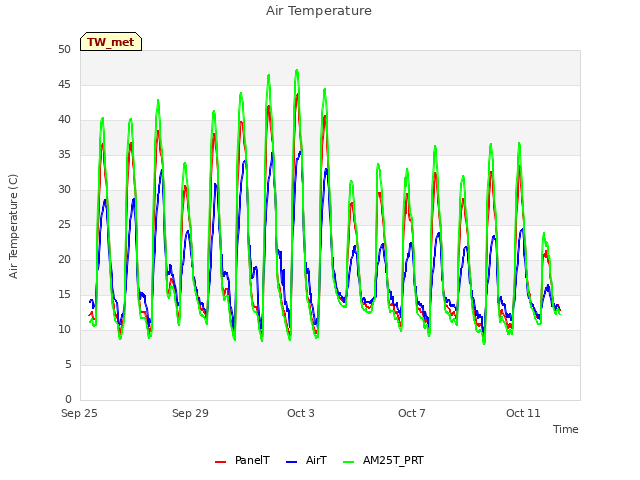Click the 15 y-axis tick label

[x=64, y=295]
